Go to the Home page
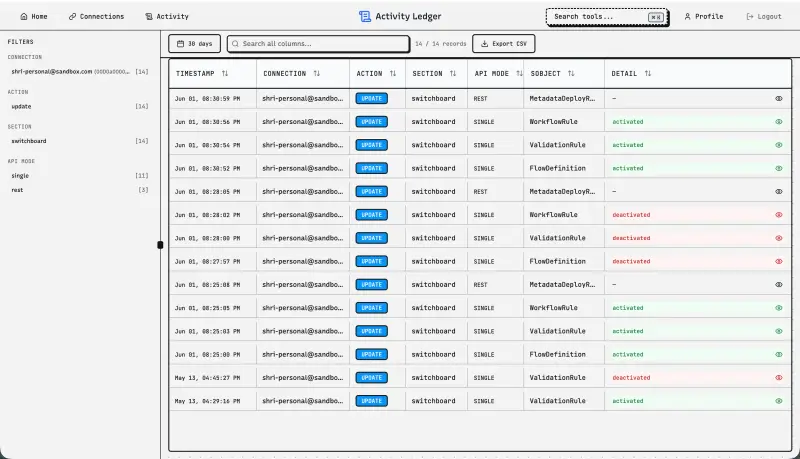Viewport: 800px width, 459px height. coord(34,16)
